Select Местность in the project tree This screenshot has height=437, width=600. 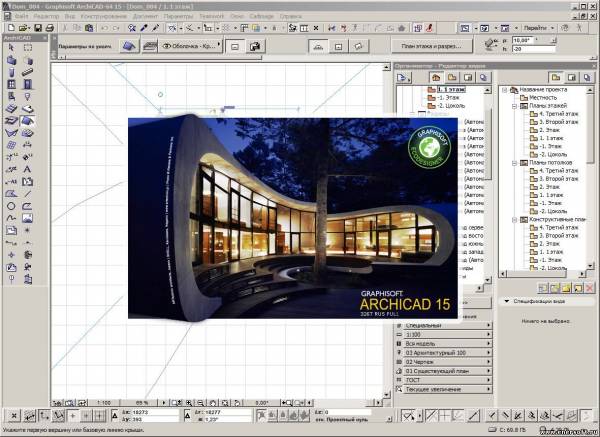(543, 98)
